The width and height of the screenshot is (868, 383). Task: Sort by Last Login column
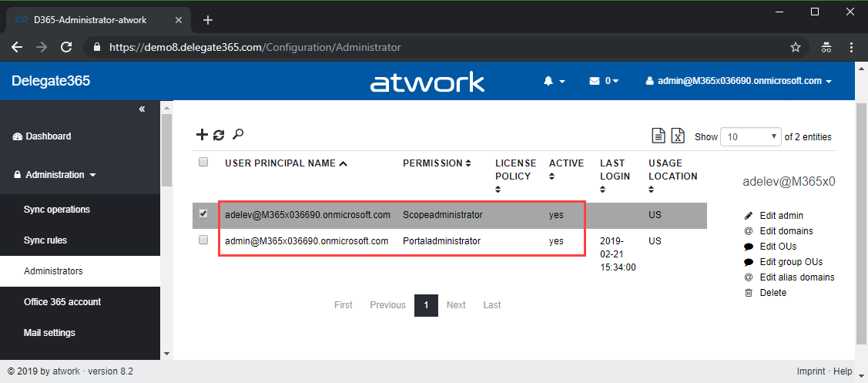pos(615,176)
